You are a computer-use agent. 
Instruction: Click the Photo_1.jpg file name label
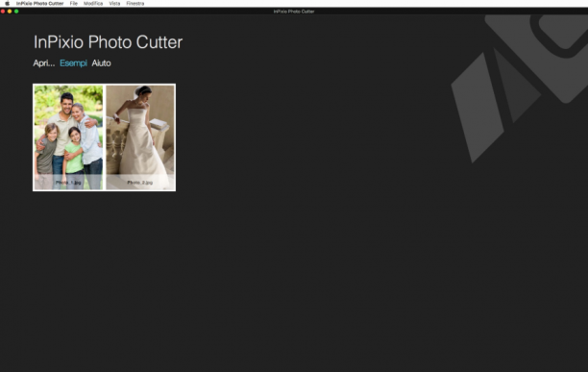(x=68, y=183)
